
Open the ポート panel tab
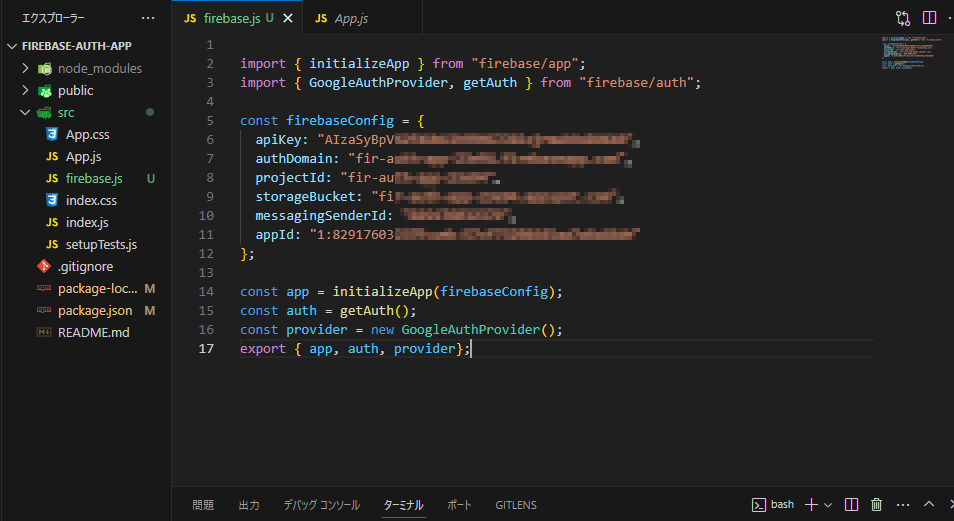click(459, 505)
